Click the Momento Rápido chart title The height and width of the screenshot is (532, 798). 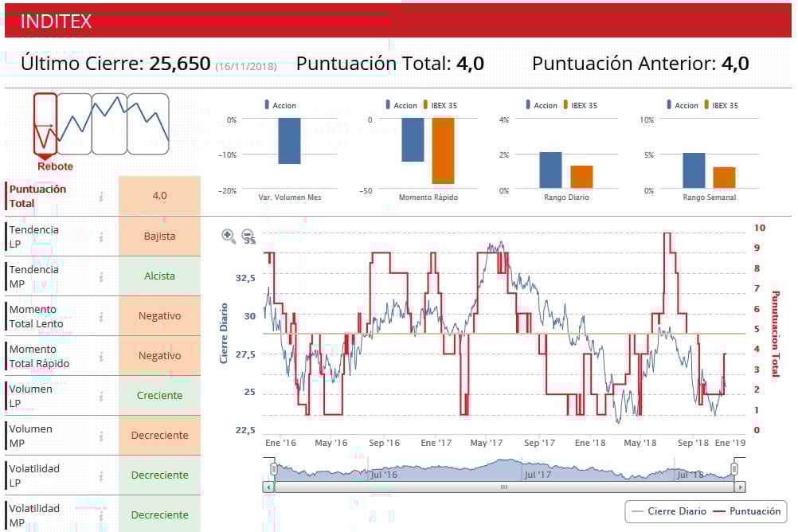coord(428,197)
